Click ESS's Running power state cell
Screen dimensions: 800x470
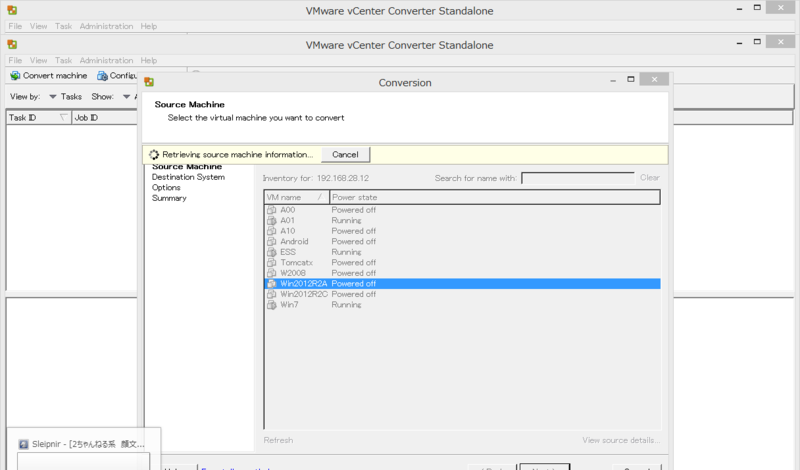(x=346, y=252)
